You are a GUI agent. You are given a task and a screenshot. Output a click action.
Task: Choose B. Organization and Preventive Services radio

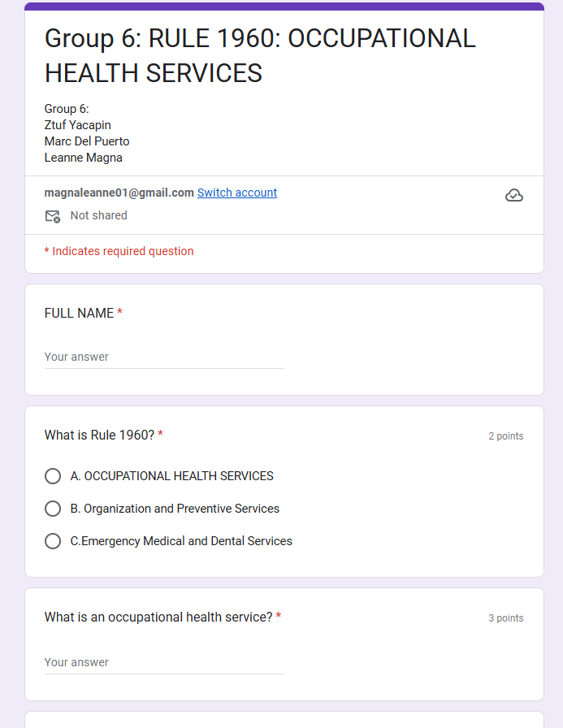(53, 509)
